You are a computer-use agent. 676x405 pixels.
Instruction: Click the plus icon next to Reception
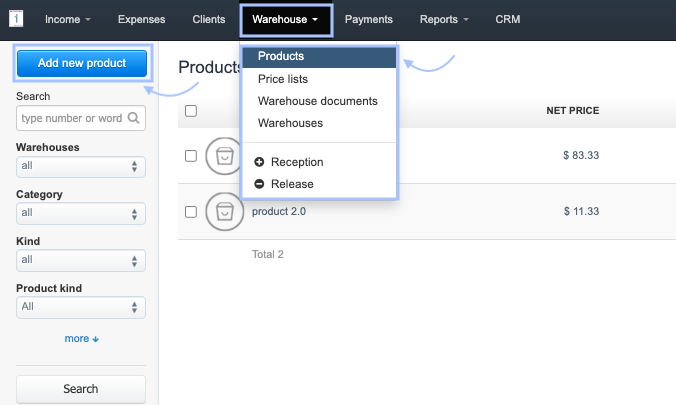coord(260,162)
